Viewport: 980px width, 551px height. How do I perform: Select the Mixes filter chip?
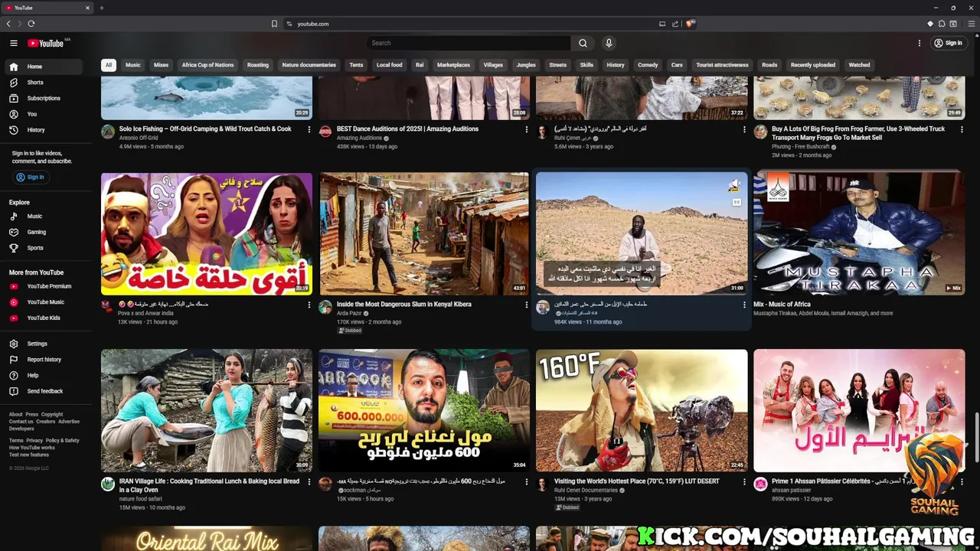click(161, 65)
